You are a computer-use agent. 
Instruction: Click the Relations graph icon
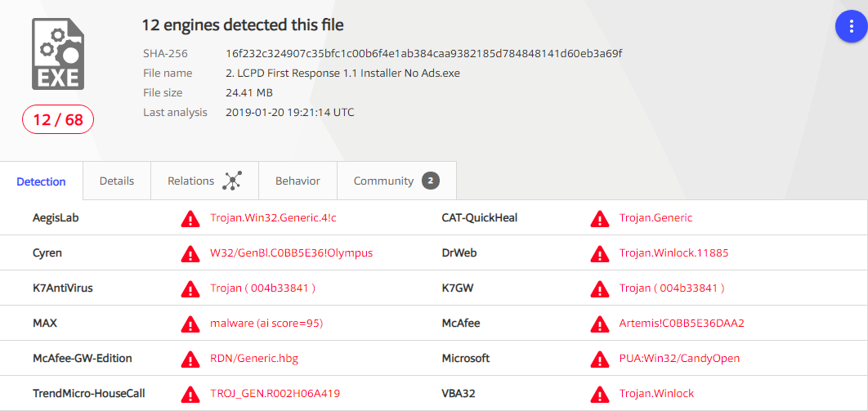[231, 181]
